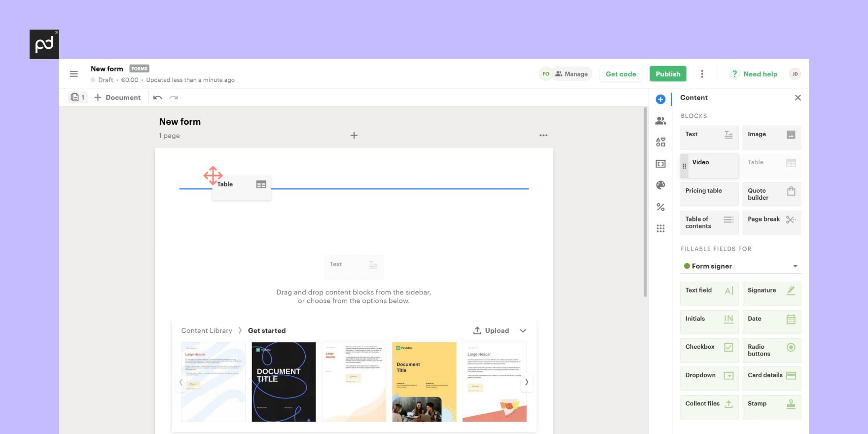Open the Content add (plus) sidebar tab
The width and height of the screenshot is (868, 434).
point(661,99)
